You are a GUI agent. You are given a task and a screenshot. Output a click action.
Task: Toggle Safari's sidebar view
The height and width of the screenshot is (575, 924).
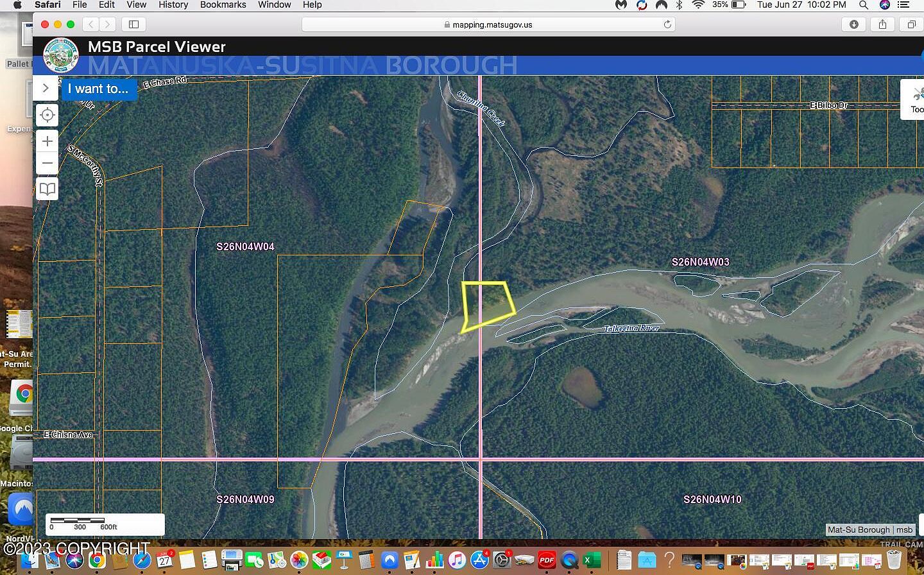tap(133, 24)
